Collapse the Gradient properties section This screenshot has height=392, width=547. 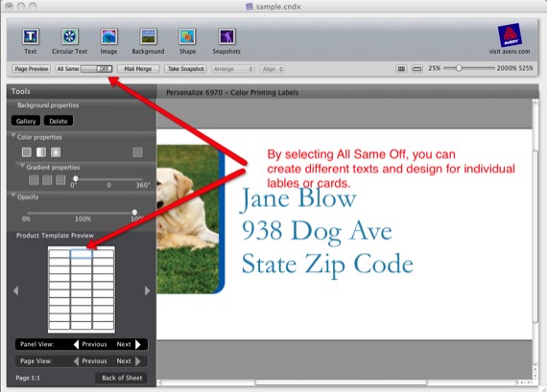(x=22, y=166)
